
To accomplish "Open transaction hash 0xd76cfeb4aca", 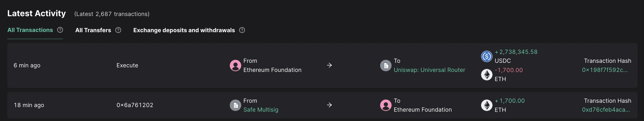I will point(606,110).
